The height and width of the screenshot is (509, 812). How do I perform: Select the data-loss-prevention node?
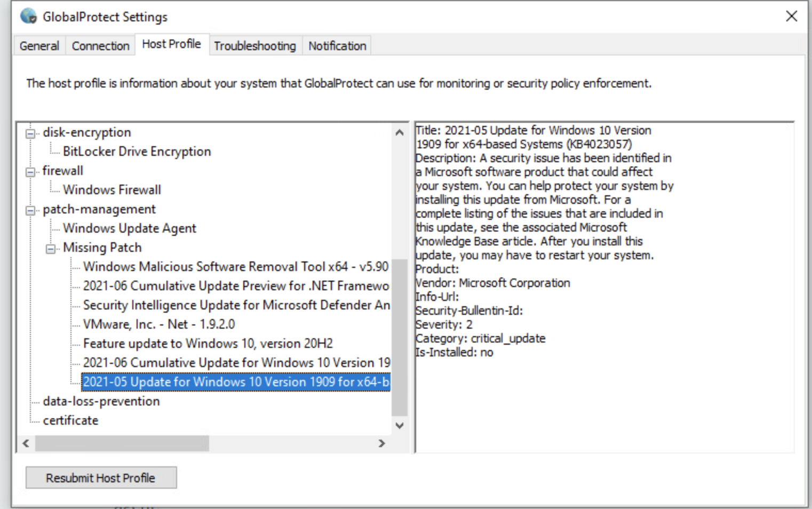pyautogui.click(x=101, y=401)
